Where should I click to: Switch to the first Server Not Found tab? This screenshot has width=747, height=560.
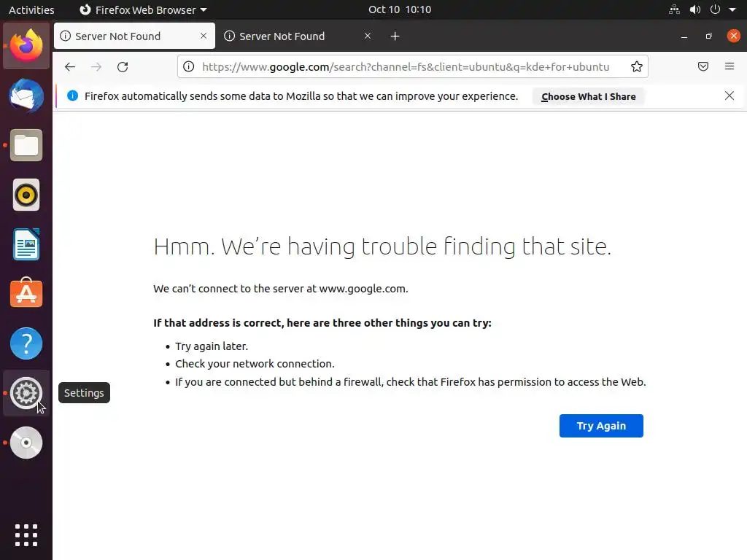click(134, 36)
